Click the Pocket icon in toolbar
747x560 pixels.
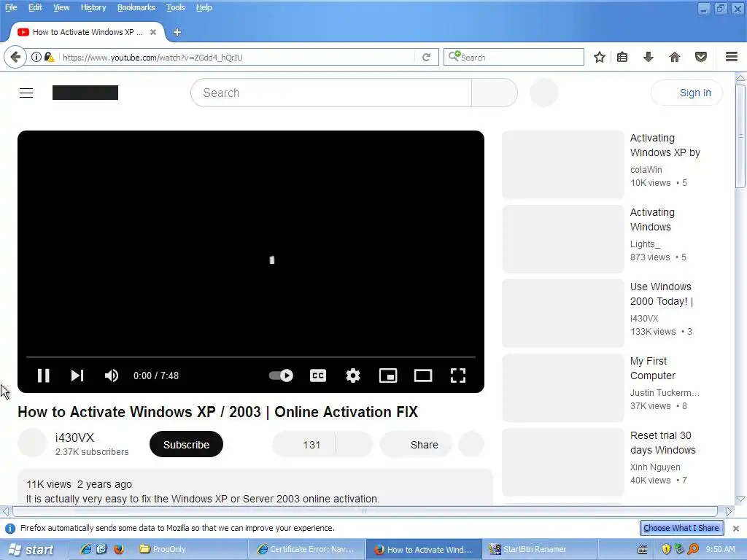coord(701,57)
